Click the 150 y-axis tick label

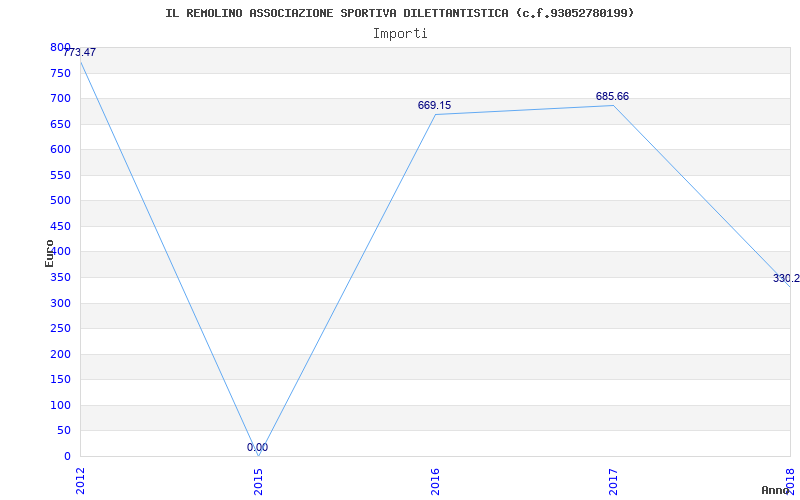point(60,380)
